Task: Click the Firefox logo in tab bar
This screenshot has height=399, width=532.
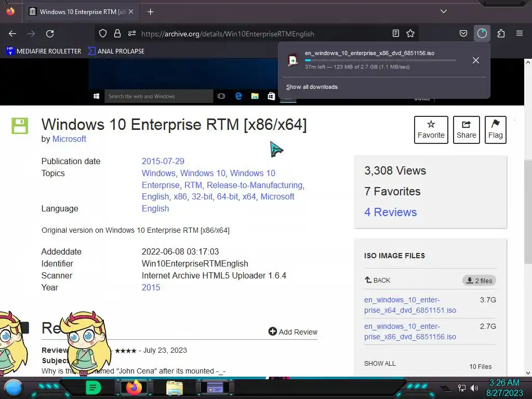Action: [10, 11]
